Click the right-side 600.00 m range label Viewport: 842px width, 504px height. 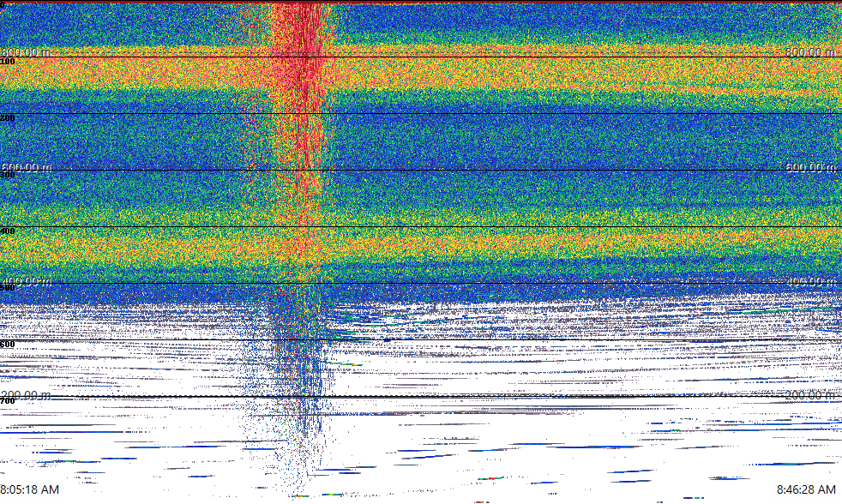(x=810, y=167)
